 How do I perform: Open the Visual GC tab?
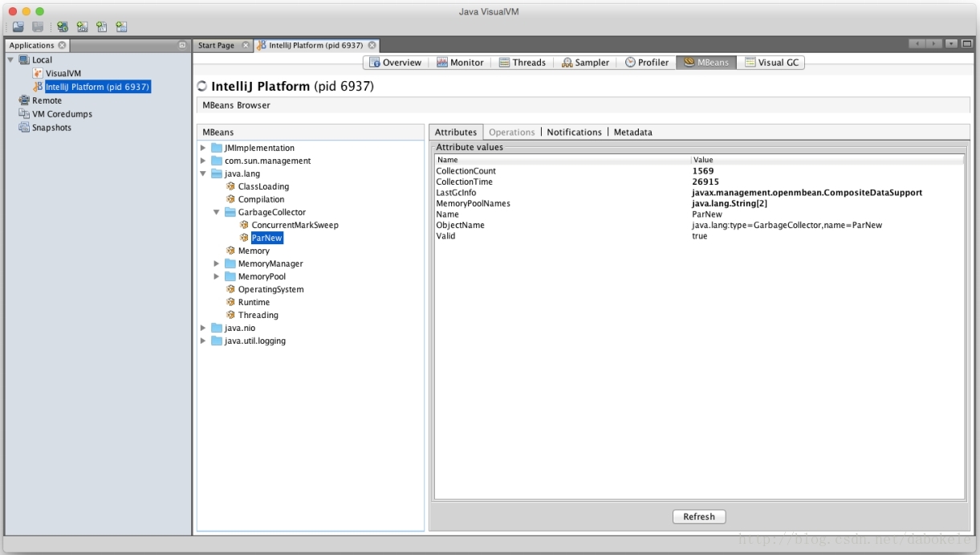tap(772, 63)
